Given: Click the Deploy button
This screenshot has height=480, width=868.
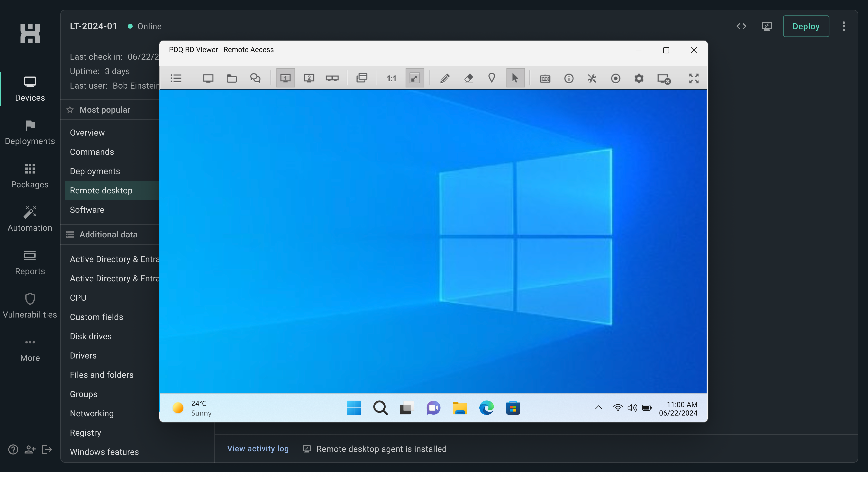Looking at the screenshot, I should [806, 26].
